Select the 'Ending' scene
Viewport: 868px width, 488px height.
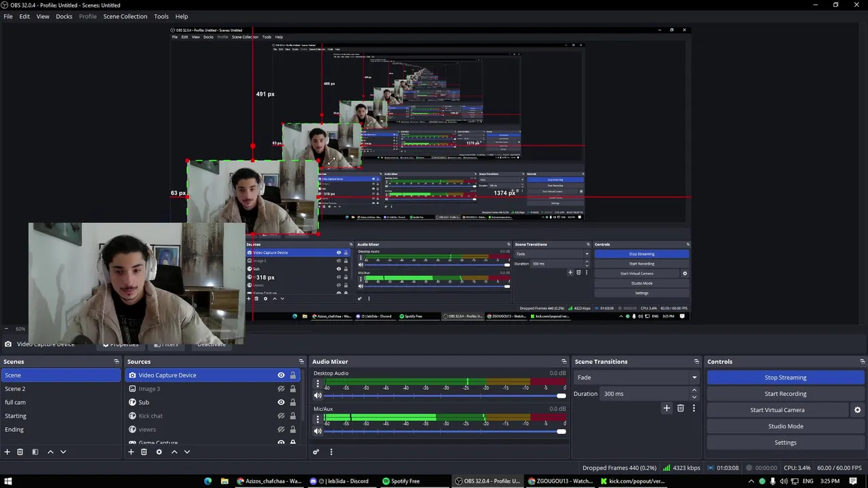[60, 430]
